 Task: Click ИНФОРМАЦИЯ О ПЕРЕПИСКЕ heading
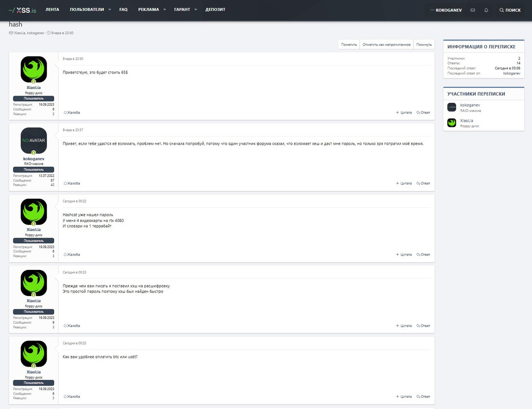click(481, 47)
